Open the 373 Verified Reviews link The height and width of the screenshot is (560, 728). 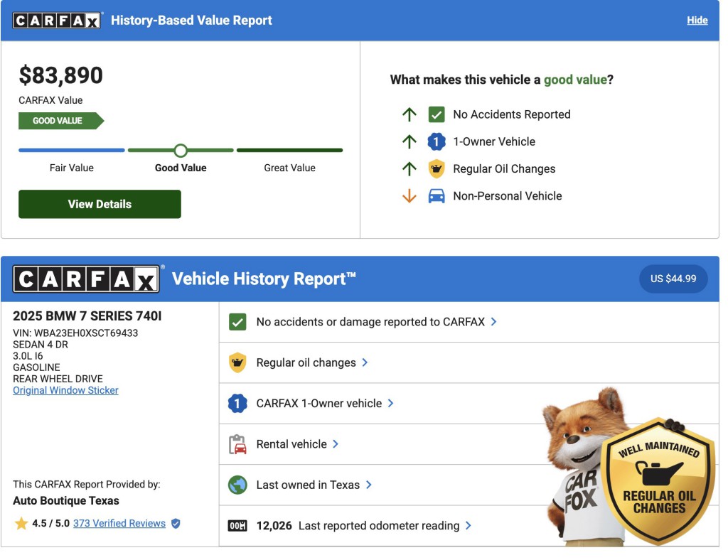[119, 524]
